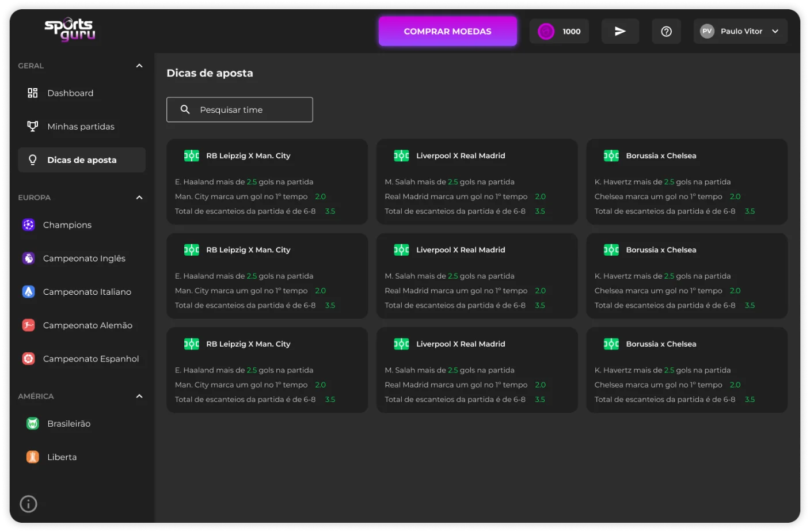Collapse the AMÉRICA section chevron
Screen dimensions: 810x532
tap(139, 396)
